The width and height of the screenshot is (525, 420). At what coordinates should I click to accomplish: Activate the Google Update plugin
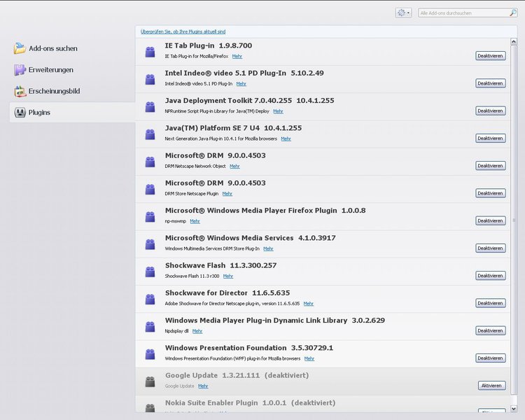click(491, 386)
